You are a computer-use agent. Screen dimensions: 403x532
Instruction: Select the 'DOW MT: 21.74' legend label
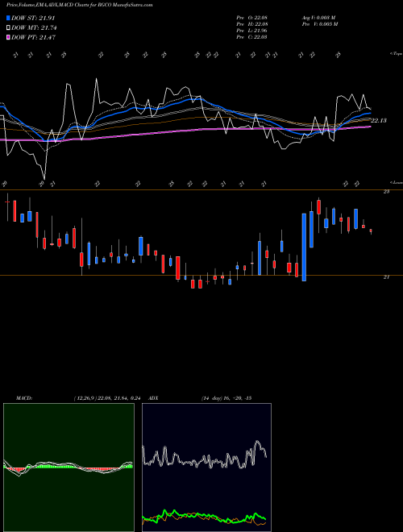(x=34, y=28)
